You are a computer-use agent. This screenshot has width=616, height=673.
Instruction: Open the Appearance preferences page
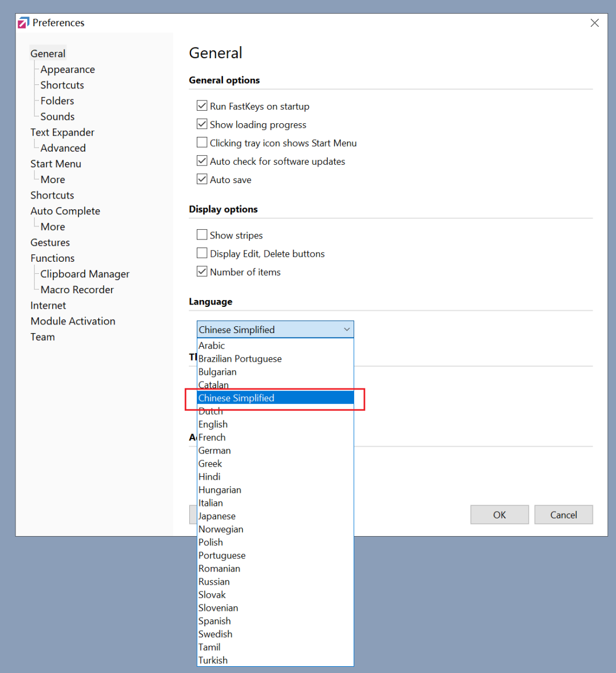pyautogui.click(x=67, y=70)
